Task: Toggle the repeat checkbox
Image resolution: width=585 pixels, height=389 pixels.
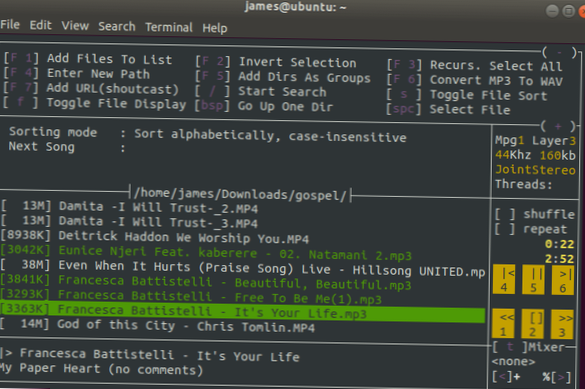Action: pyautogui.click(x=505, y=229)
